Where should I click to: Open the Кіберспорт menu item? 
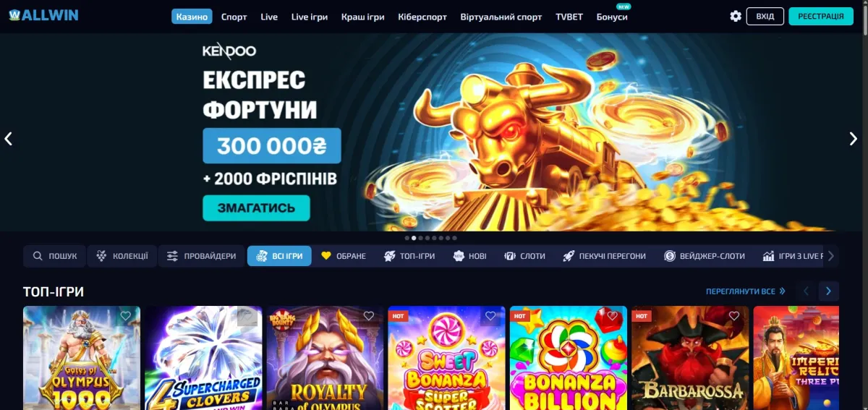pyautogui.click(x=422, y=17)
